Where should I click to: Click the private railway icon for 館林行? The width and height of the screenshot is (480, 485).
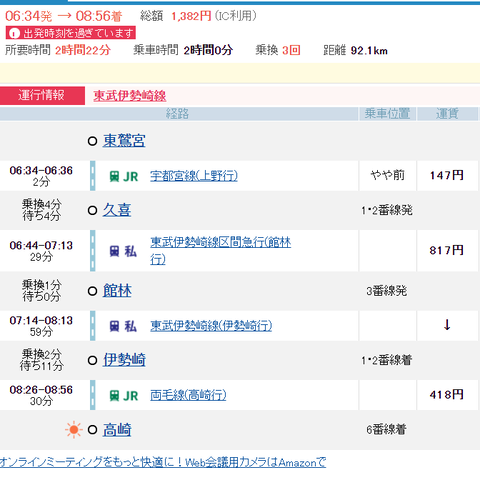click(x=114, y=251)
